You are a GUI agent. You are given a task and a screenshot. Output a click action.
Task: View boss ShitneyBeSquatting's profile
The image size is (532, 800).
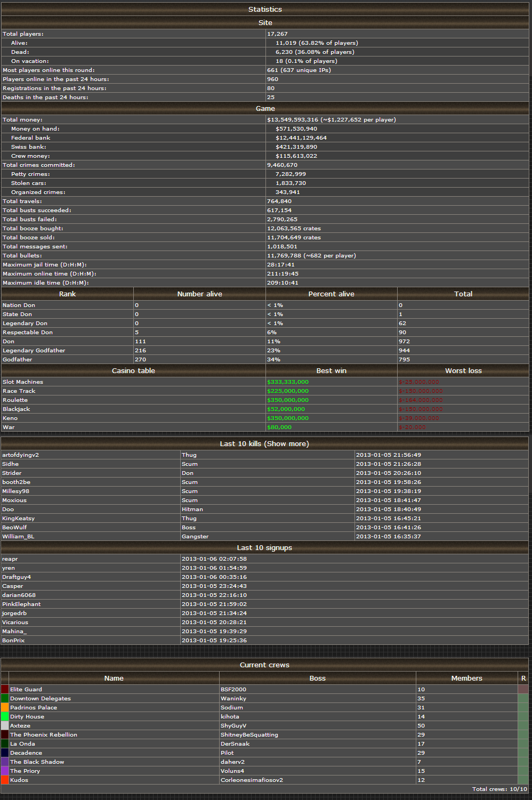coord(249,734)
